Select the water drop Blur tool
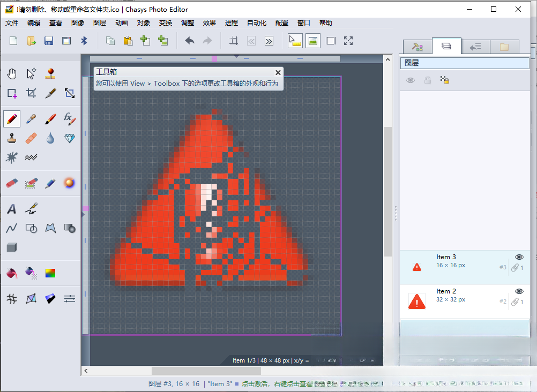This screenshot has width=537, height=392. (x=50, y=138)
